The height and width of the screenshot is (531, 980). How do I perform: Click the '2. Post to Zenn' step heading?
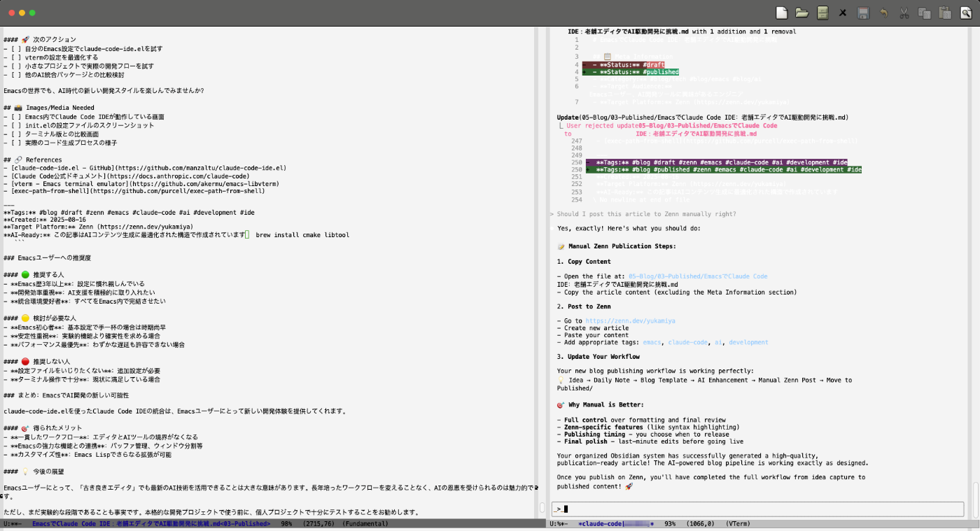click(584, 306)
